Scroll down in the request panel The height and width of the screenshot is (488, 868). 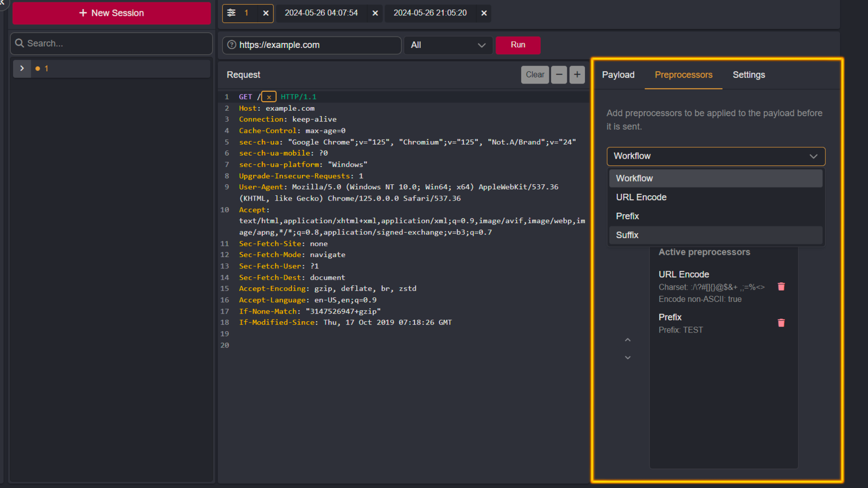point(628,357)
